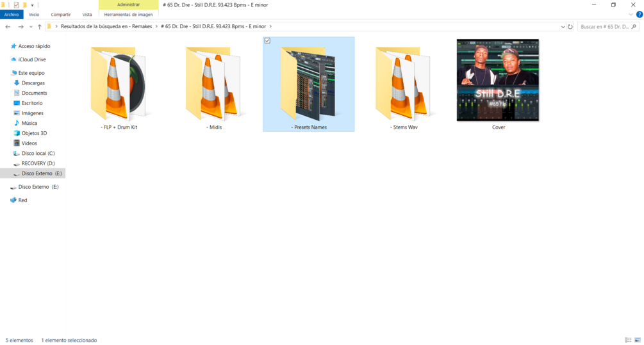Open the Quick Access Toolbar customize dropdown
This screenshot has width=644, height=345.
[33, 5]
